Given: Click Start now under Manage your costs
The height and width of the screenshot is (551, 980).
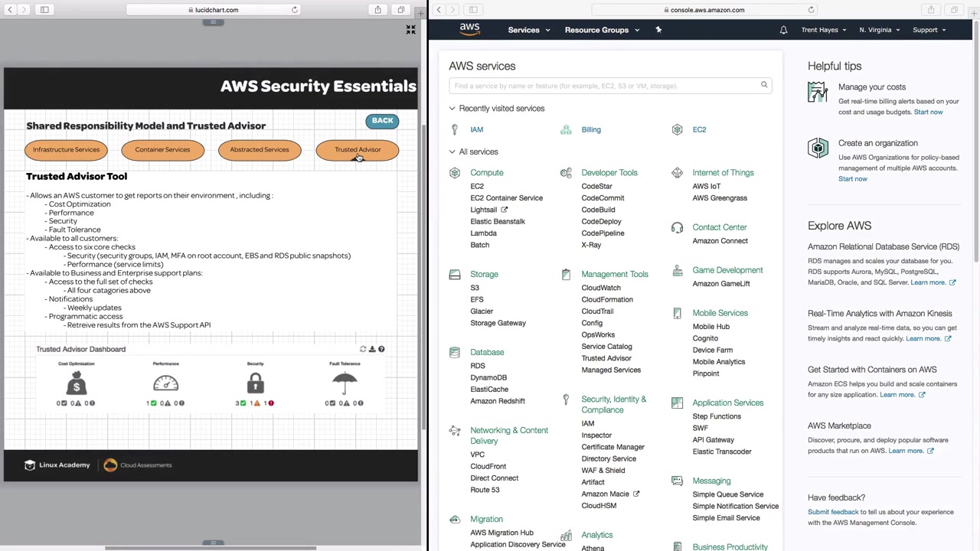Looking at the screenshot, I should click(928, 112).
